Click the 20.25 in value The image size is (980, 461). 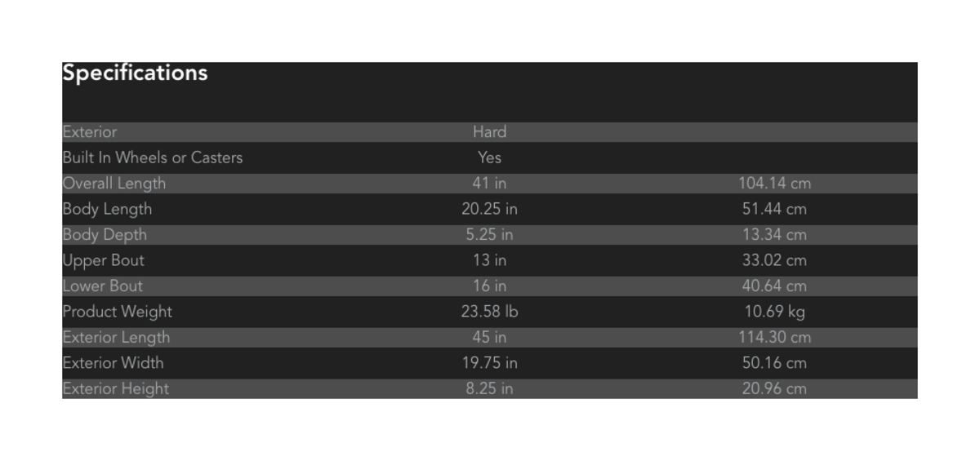[489, 209]
